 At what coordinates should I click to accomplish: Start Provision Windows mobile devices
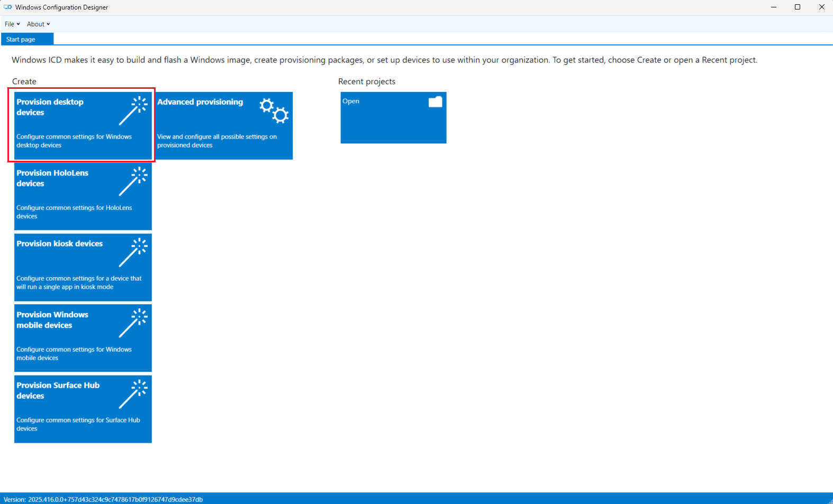coord(83,338)
